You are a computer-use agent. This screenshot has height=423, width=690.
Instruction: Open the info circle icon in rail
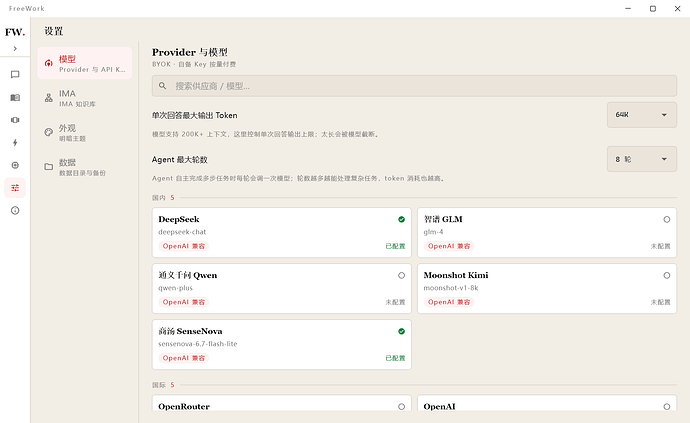click(15, 210)
